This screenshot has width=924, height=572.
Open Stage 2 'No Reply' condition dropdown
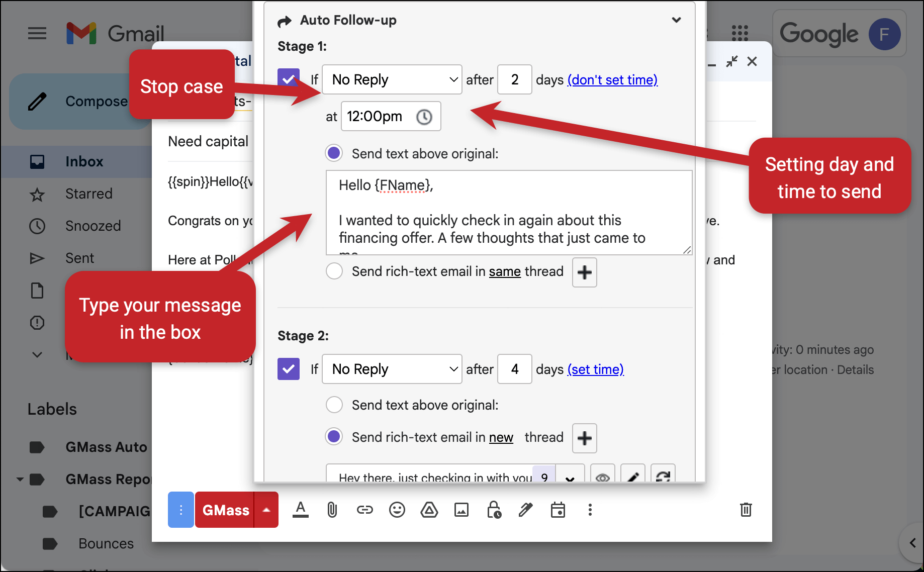pyautogui.click(x=392, y=369)
